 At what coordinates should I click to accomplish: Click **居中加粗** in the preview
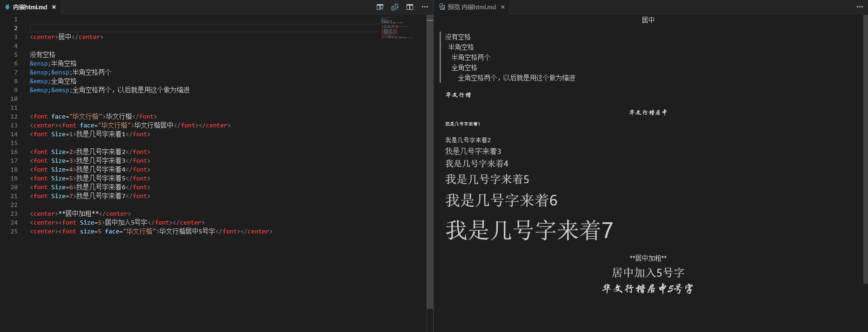[x=648, y=258]
